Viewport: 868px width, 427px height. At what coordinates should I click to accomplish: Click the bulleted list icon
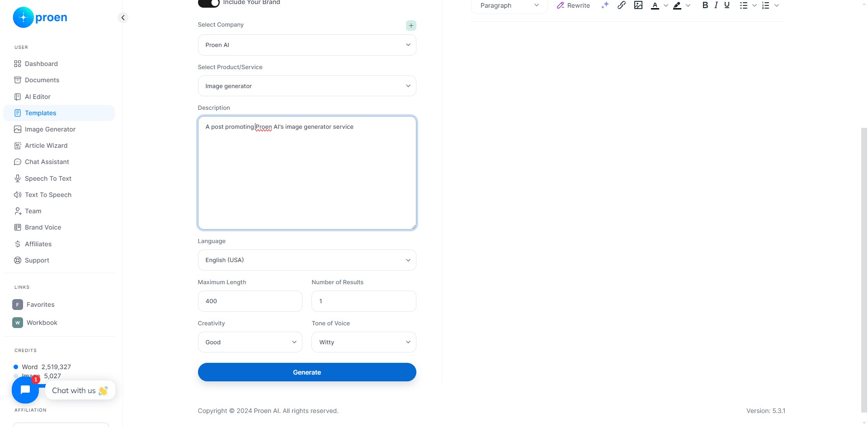point(744,5)
